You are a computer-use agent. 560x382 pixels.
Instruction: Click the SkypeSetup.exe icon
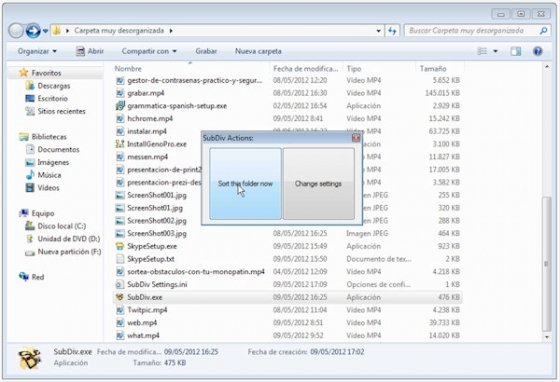tap(120, 246)
